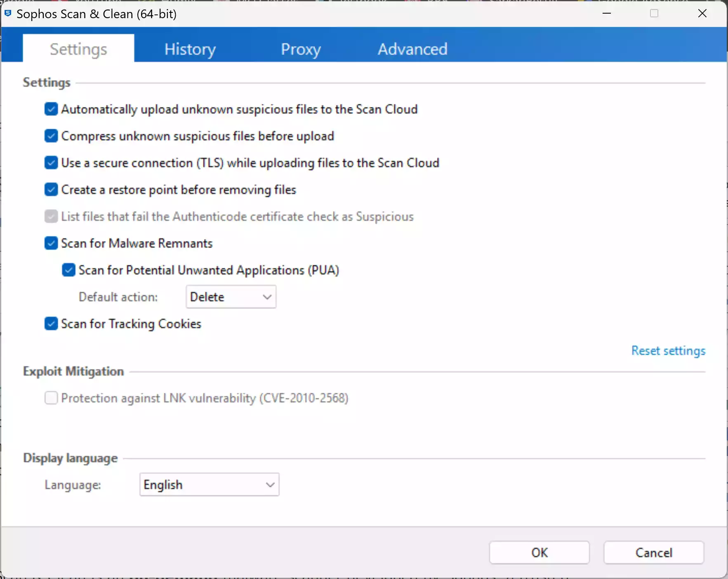The image size is (728, 579).
Task: Minimize the Sophos Scan & Clean window
Action: click(x=606, y=13)
